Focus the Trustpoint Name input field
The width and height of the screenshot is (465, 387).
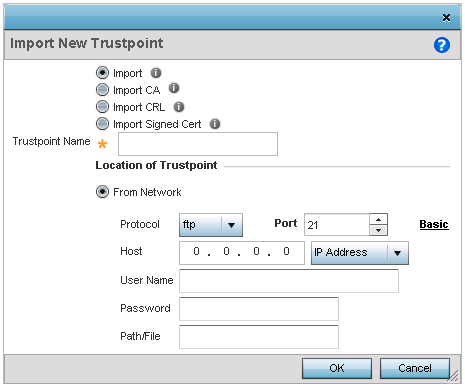point(198,144)
